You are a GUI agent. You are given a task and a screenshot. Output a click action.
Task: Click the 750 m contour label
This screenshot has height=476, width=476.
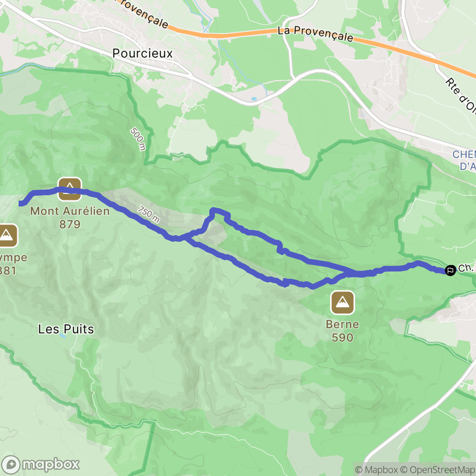click(x=148, y=214)
